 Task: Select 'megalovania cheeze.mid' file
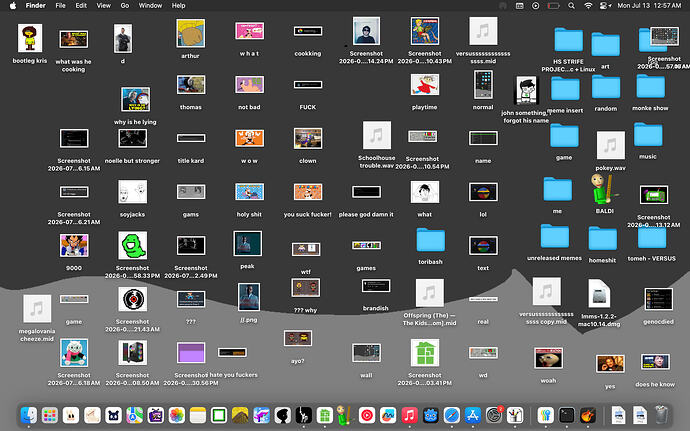(37, 309)
